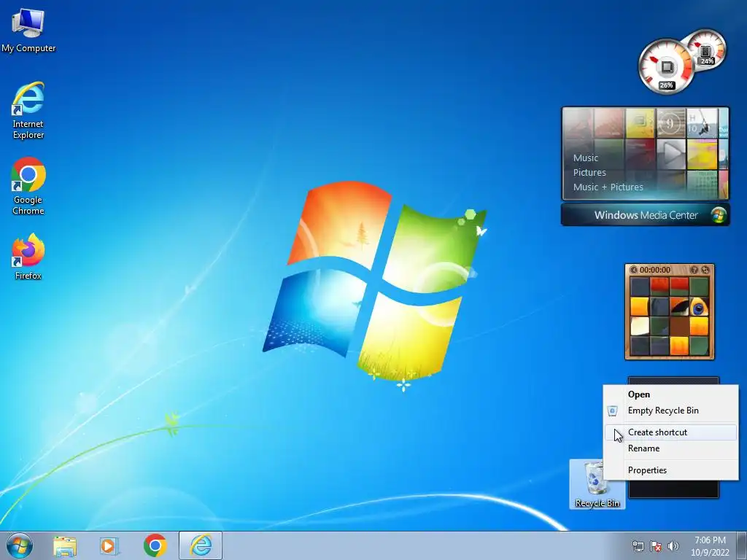This screenshot has height=560, width=747.
Task: Click the CPU usage meter gauge
Action: [x=665, y=67]
